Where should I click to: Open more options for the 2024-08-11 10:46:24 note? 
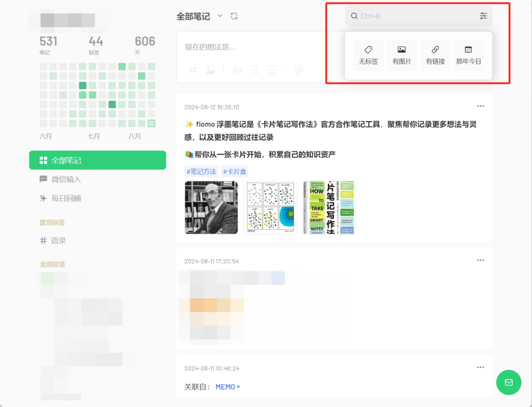click(x=481, y=367)
